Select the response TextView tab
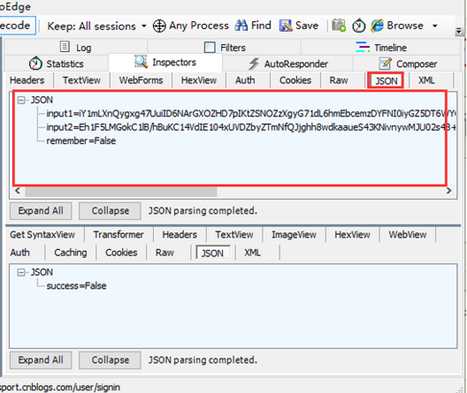 tap(234, 235)
